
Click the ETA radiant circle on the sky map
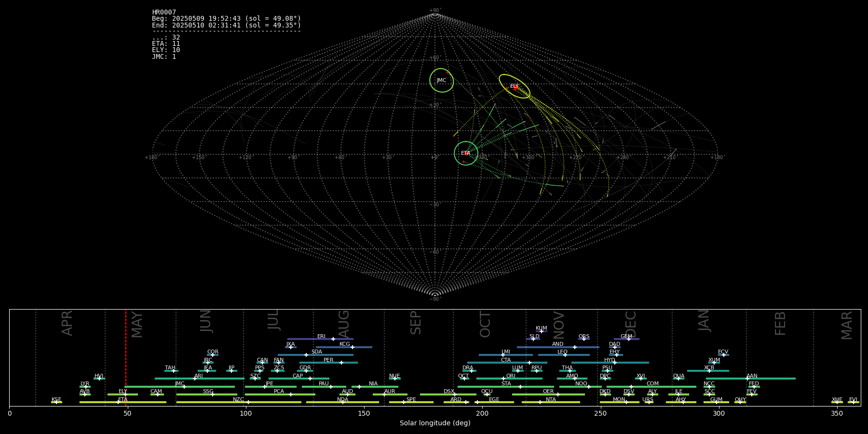coord(466,153)
